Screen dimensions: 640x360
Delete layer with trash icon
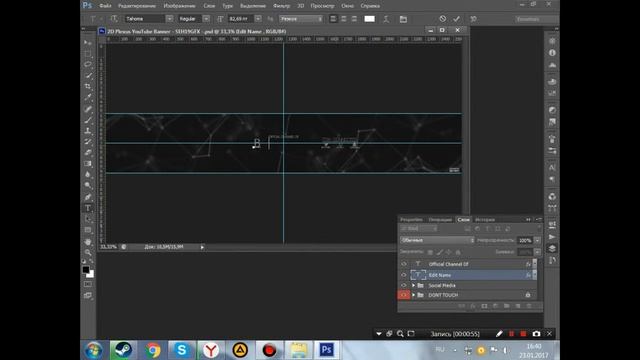(529, 306)
